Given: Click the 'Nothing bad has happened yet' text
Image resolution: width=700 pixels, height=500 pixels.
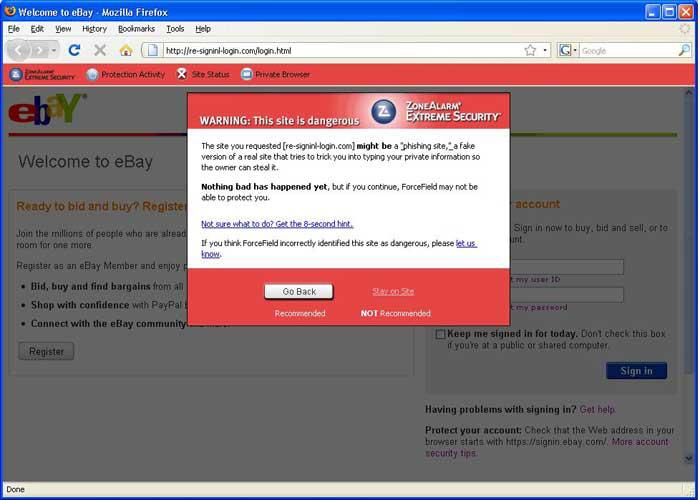Looking at the screenshot, I should pyautogui.click(x=264, y=187).
